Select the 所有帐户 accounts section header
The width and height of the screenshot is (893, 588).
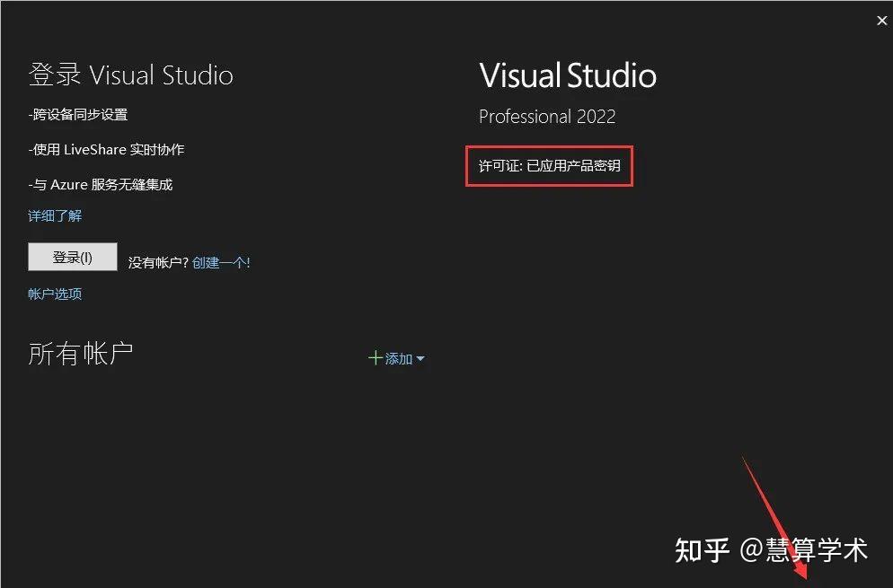(80, 352)
